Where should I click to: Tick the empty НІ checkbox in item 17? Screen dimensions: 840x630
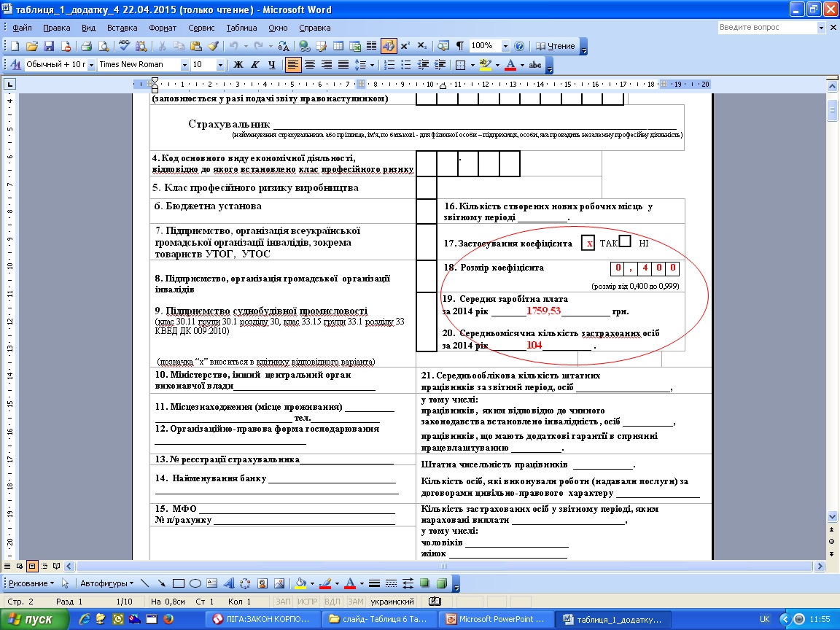(625, 243)
